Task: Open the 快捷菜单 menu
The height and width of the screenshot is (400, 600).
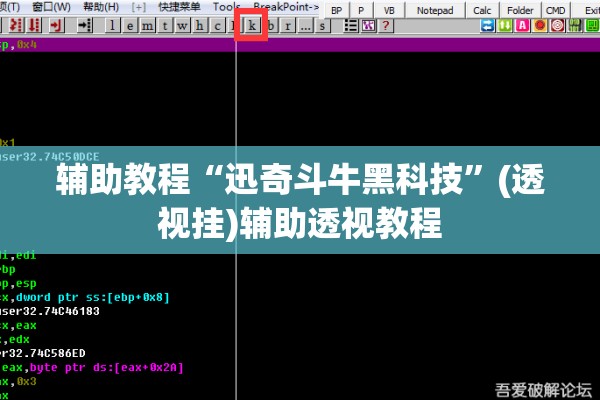Action: coord(179,7)
